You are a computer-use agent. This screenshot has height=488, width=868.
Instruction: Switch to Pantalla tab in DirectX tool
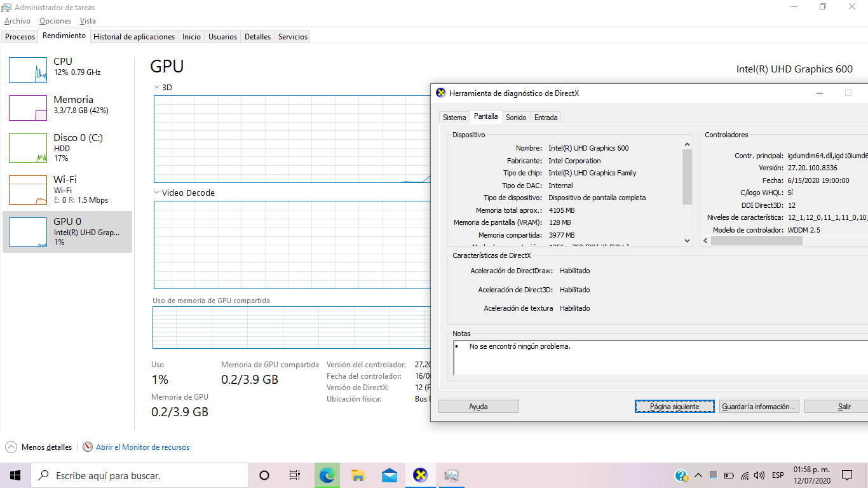coord(486,117)
